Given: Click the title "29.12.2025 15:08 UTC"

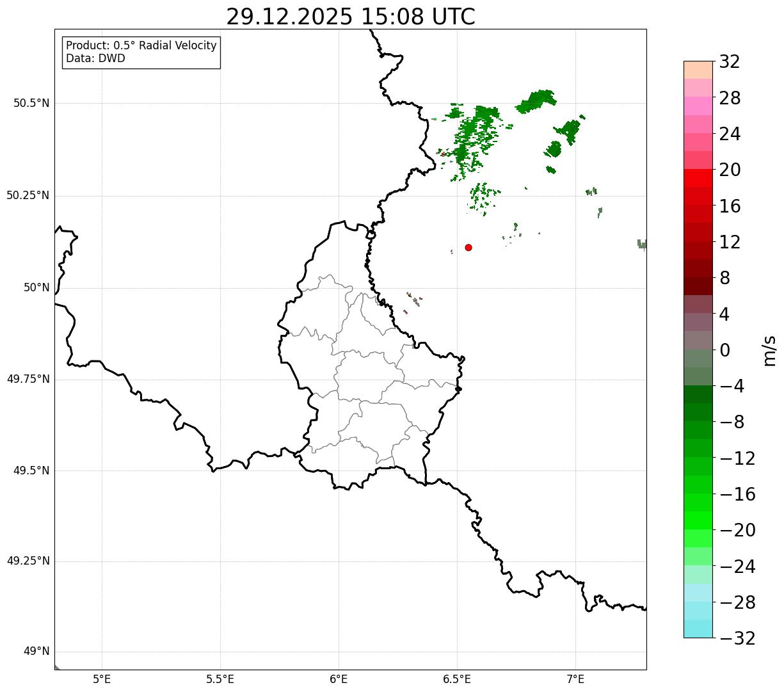Looking at the screenshot, I should click(351, 17).
